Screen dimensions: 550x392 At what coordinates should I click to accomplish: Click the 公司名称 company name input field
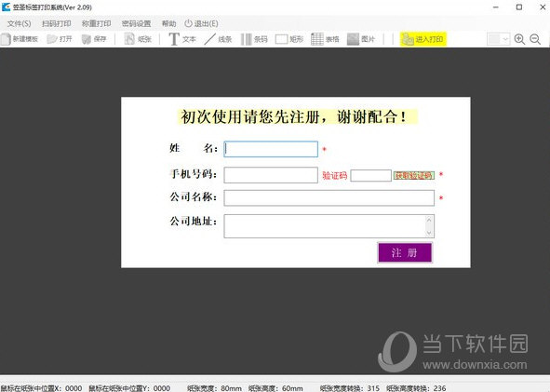(x=329, y=198)
